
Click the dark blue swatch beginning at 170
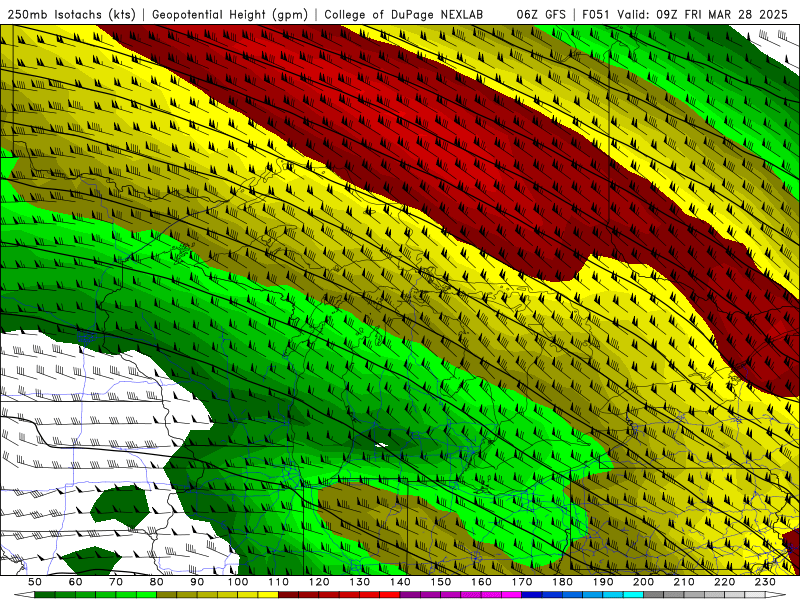point(532,595)
